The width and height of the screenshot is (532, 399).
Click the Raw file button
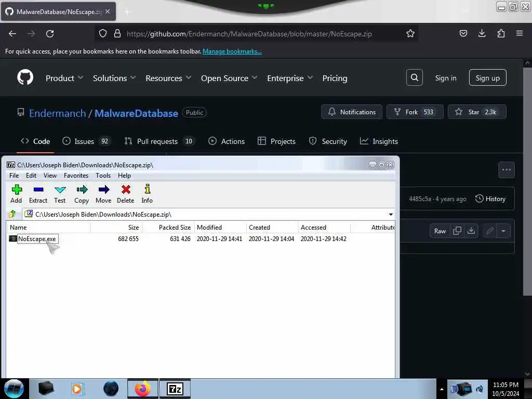[440, 231]
